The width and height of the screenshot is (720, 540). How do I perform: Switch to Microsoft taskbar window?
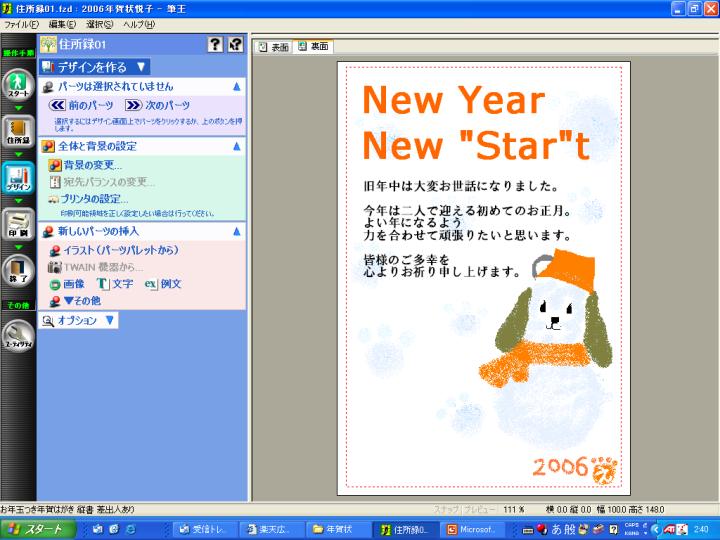(473, 529)
